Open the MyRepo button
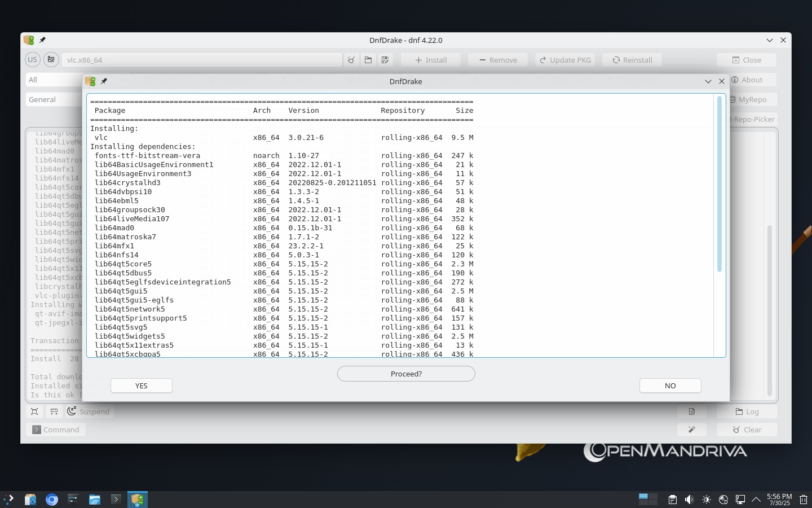 pos(753,99)
